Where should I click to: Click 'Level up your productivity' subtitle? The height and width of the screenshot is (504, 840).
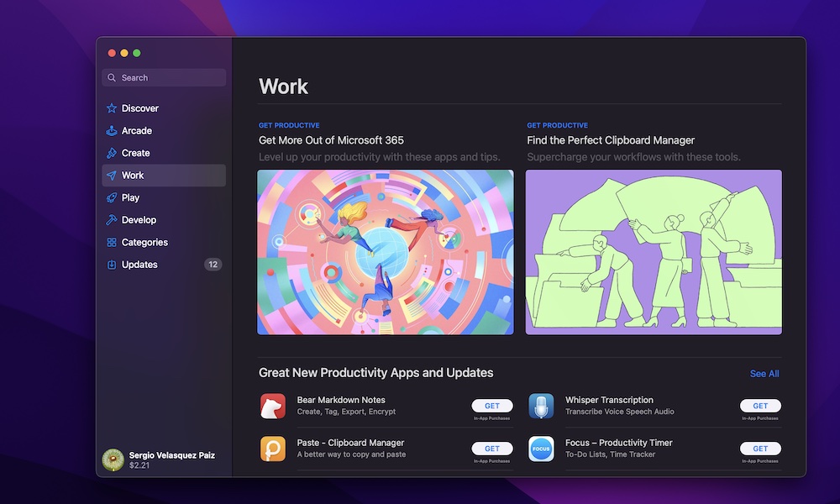[x=380, y=157]
